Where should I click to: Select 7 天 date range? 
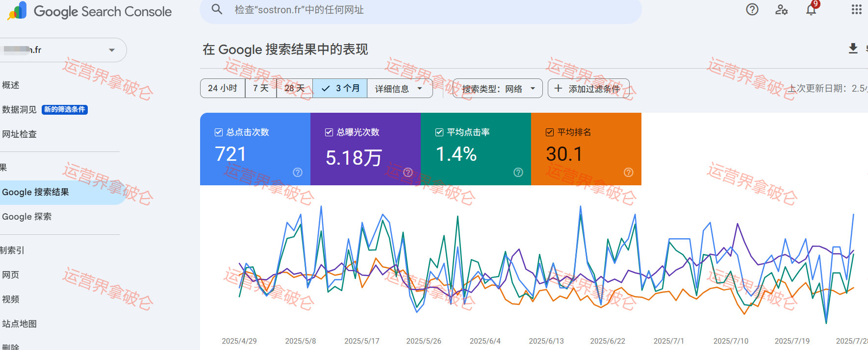261,88
